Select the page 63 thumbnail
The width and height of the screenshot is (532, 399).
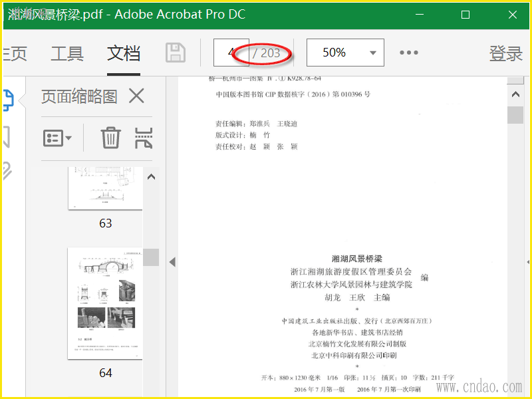[x=105, y=188]
